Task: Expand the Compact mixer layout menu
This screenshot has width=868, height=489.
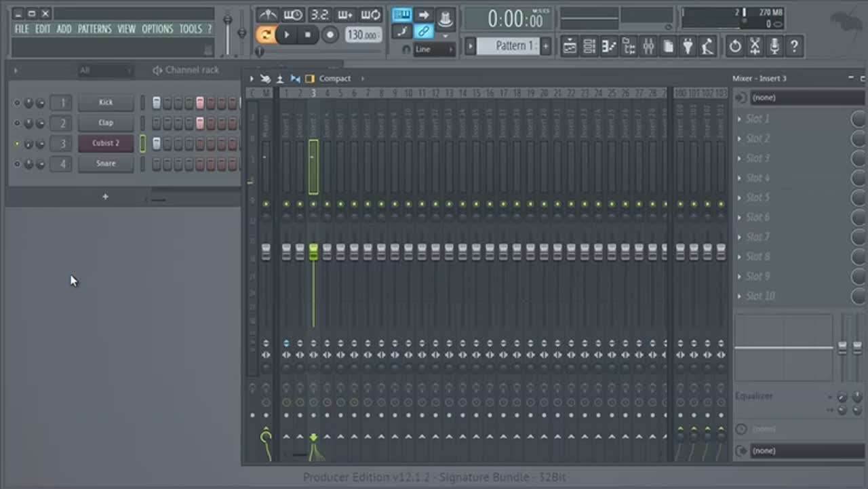Action: (x=336, y=79)
